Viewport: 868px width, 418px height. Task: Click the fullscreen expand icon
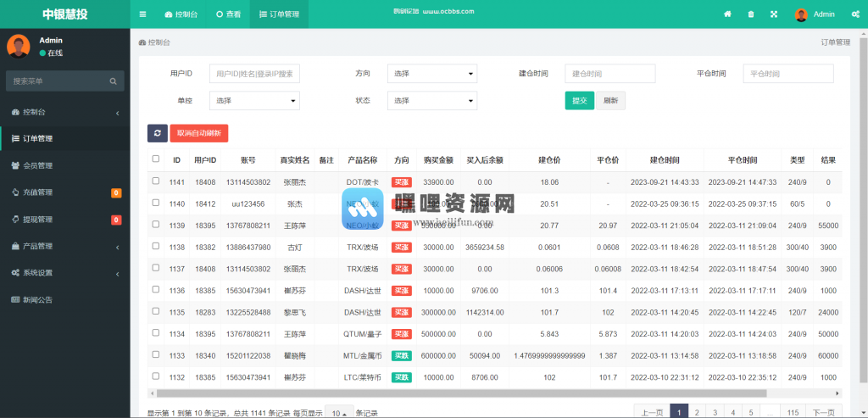pos(774,14)
